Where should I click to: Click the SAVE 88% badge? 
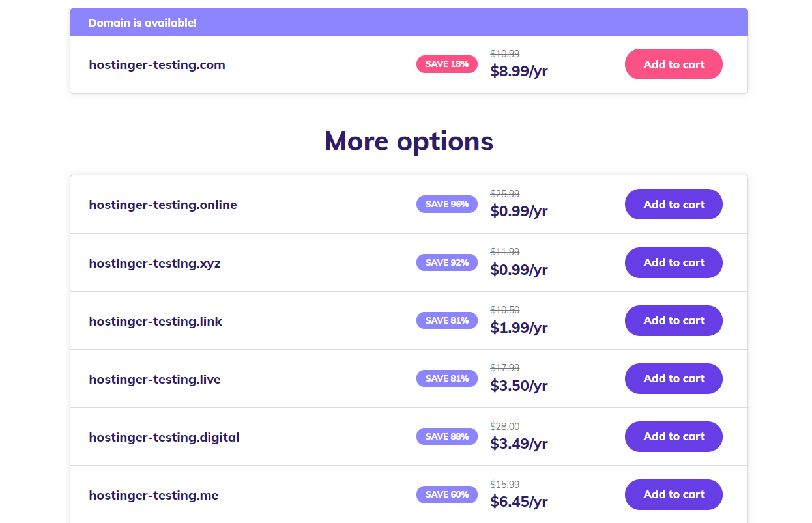[446, 436]
